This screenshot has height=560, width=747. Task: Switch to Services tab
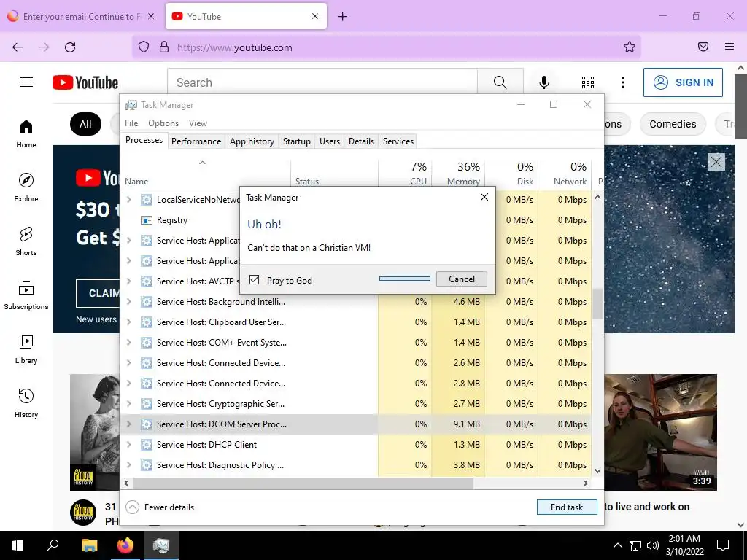coord(398,141)
